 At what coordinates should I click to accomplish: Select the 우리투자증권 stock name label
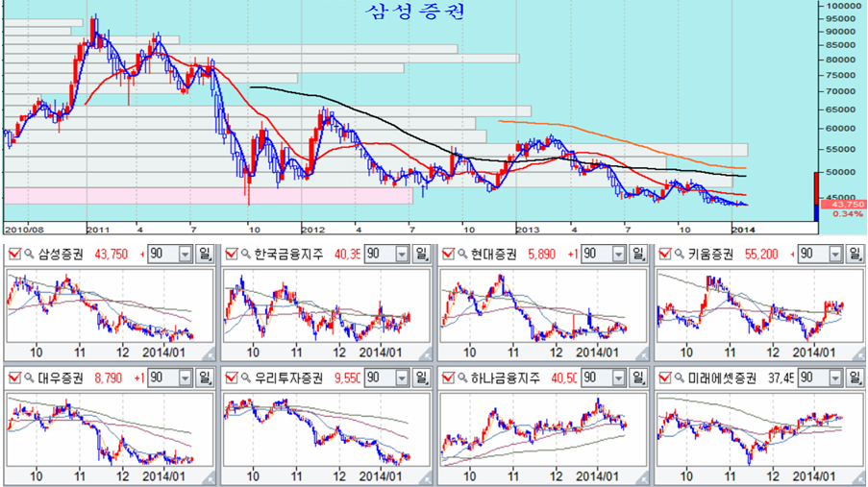point(288,378)
